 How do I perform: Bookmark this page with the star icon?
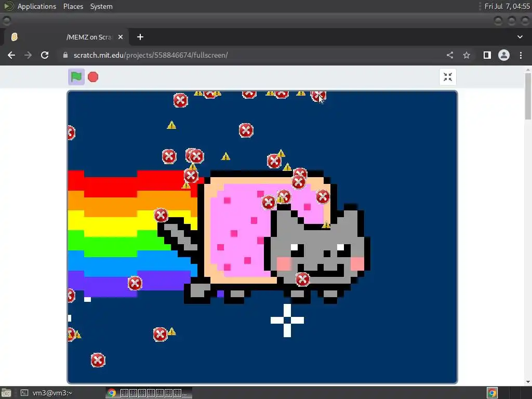(467, 55)
